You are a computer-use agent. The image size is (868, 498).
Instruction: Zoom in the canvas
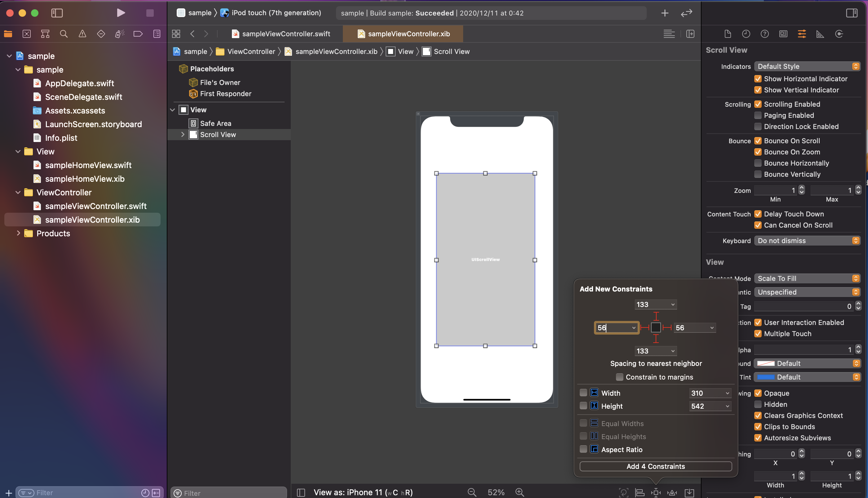point(520,492)
